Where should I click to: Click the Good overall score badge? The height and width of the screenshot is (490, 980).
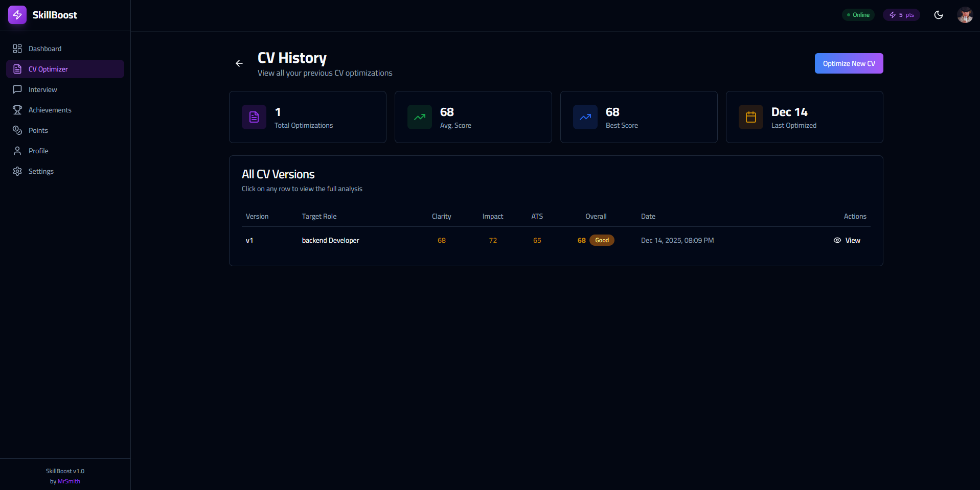[602, 240]
